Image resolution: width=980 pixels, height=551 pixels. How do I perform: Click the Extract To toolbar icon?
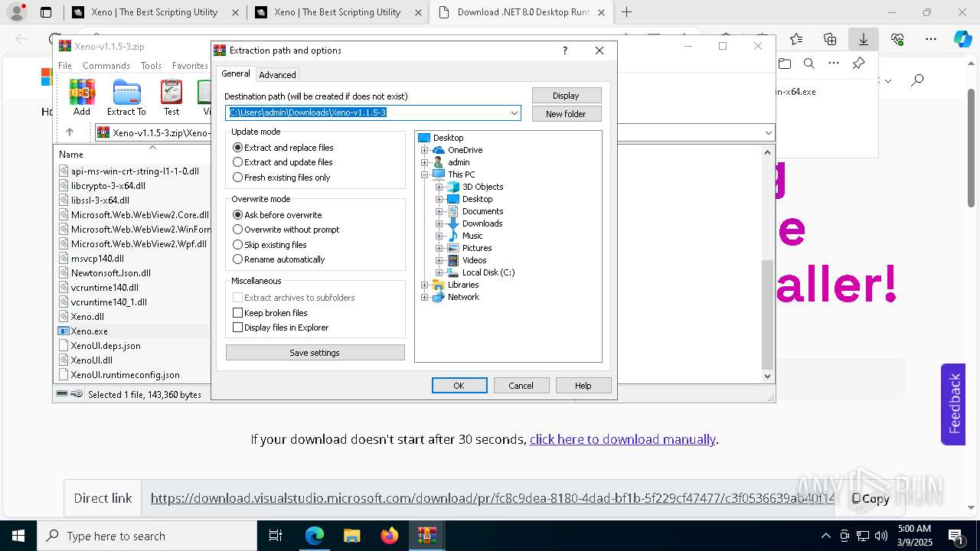pos(126,97)
